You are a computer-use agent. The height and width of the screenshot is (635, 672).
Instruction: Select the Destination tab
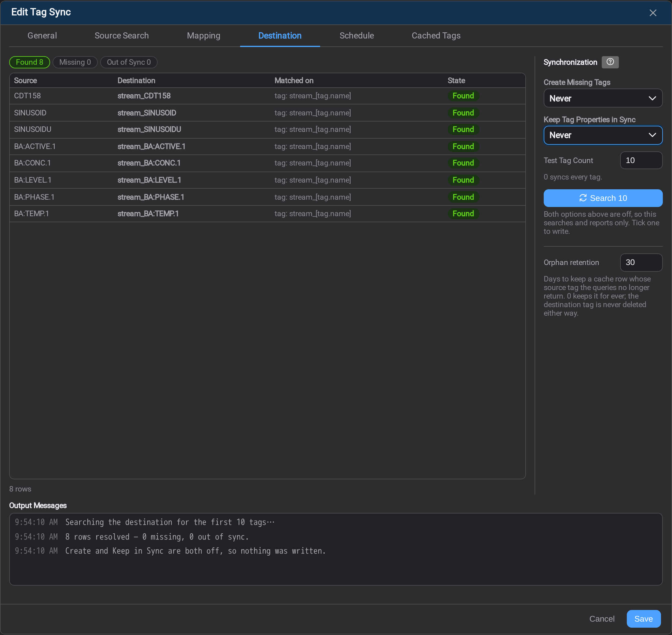point(280,35)
